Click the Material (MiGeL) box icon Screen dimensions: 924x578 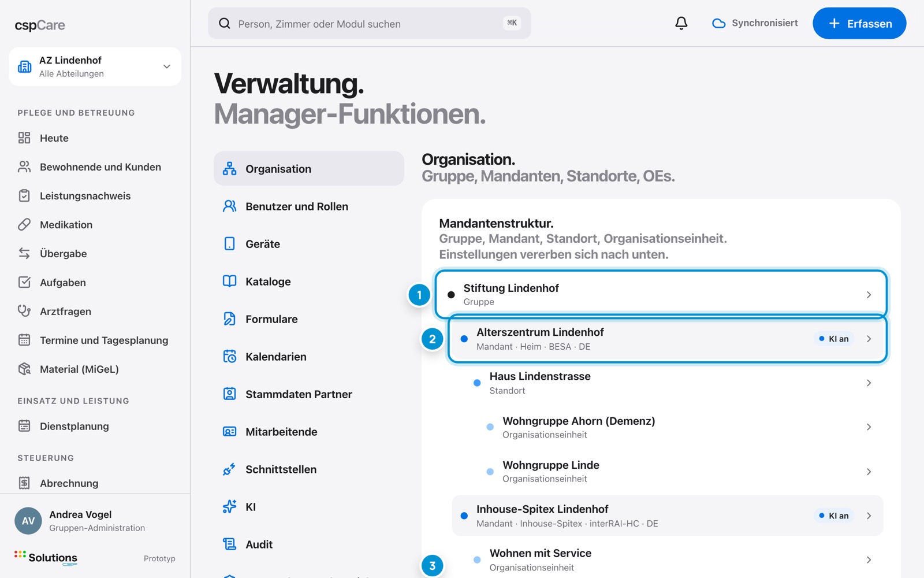pyautogui.click(x=24, y=369)
